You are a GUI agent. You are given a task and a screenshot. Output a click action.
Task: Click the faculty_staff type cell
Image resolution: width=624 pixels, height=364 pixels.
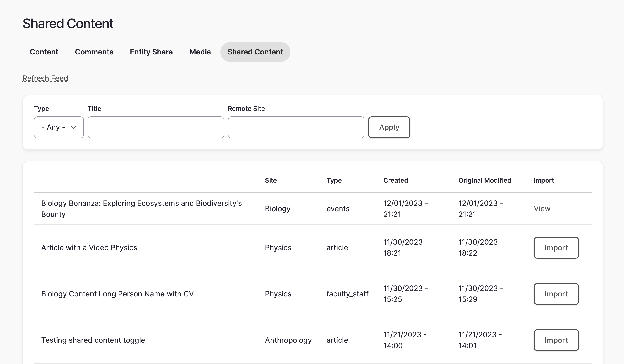347,294
